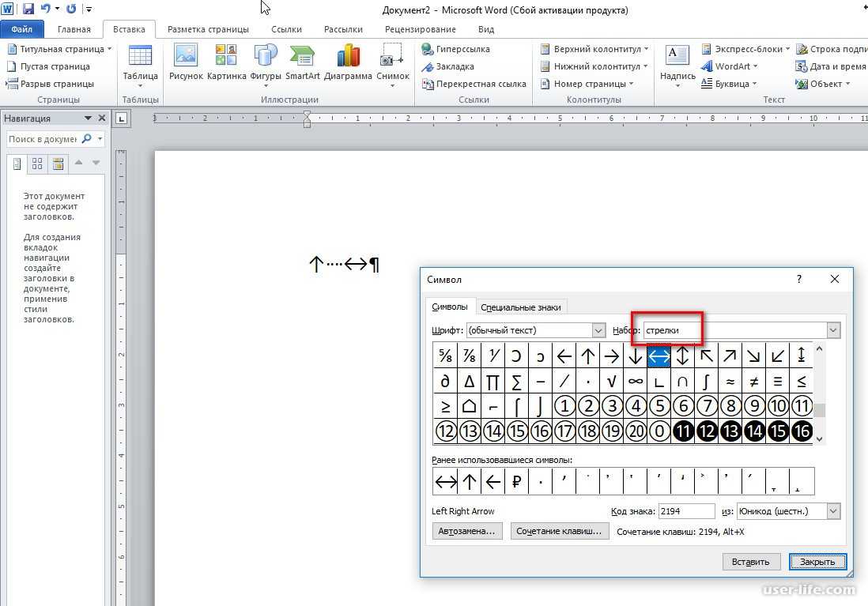The width and height of the screenshot is (868, 606).
Task: Insert a text box via Надпись
Action: point(677,66)
